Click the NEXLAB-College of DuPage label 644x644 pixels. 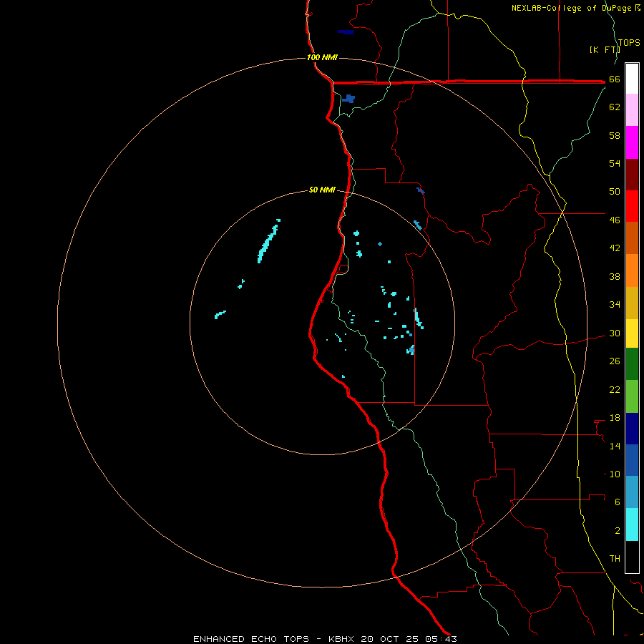click(x=572, y=8)
